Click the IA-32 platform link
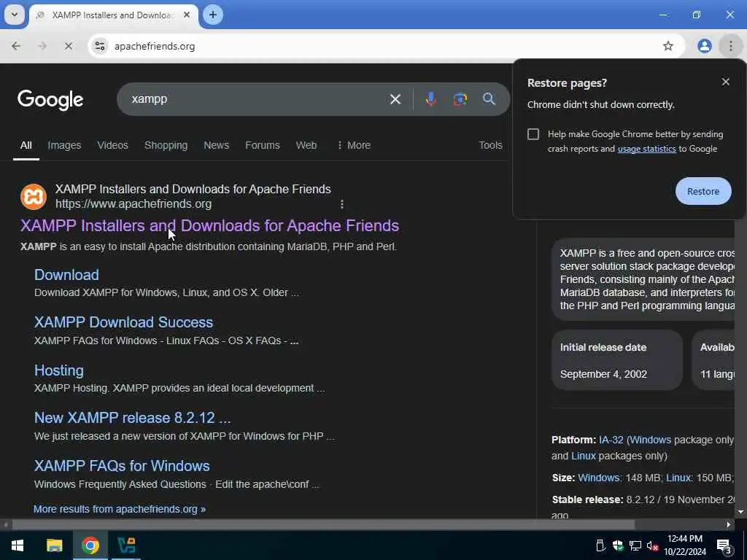This screenshot has height=560, width=747. (611, 440)
